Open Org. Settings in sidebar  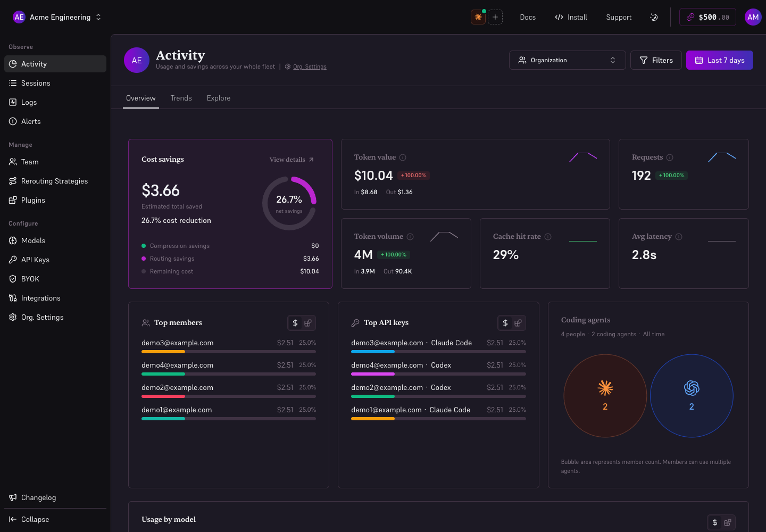(55, 317)
